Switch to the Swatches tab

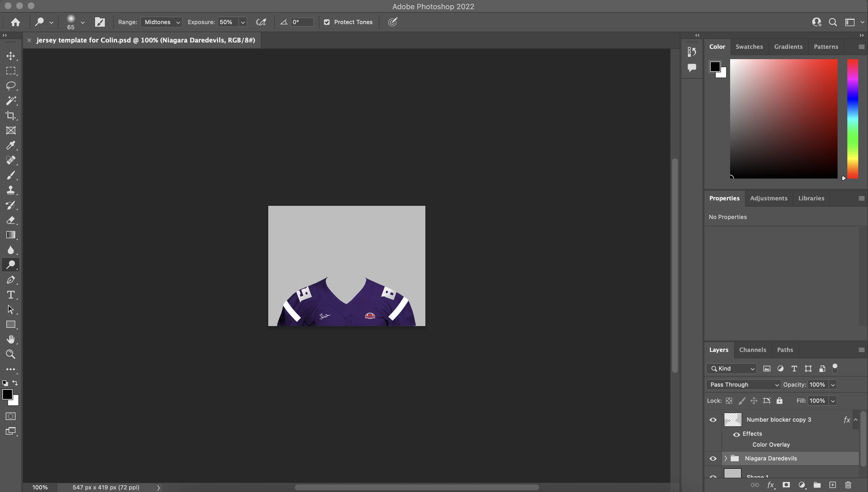(x=749, y=47)
